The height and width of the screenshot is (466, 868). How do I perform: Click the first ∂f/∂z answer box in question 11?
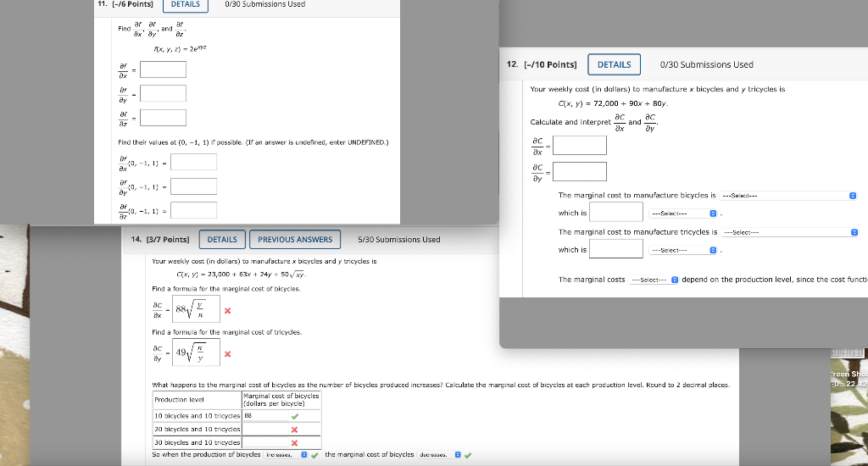(x=164, y=118)
